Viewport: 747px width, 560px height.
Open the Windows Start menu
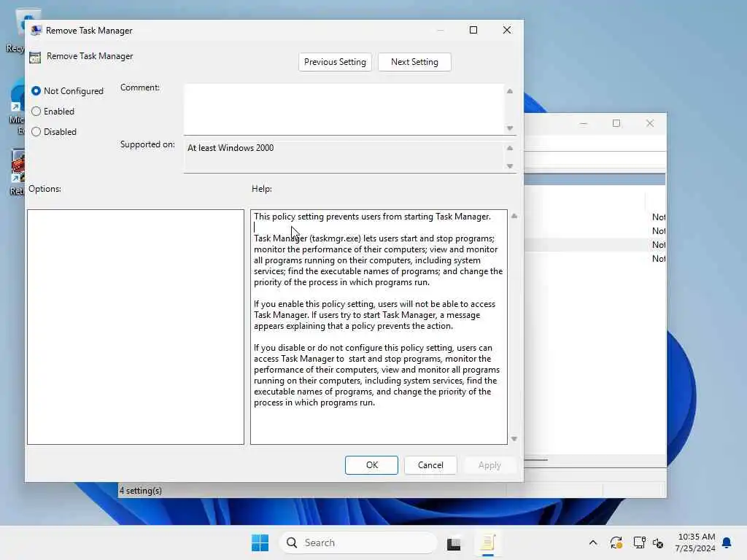coord(260,542)
